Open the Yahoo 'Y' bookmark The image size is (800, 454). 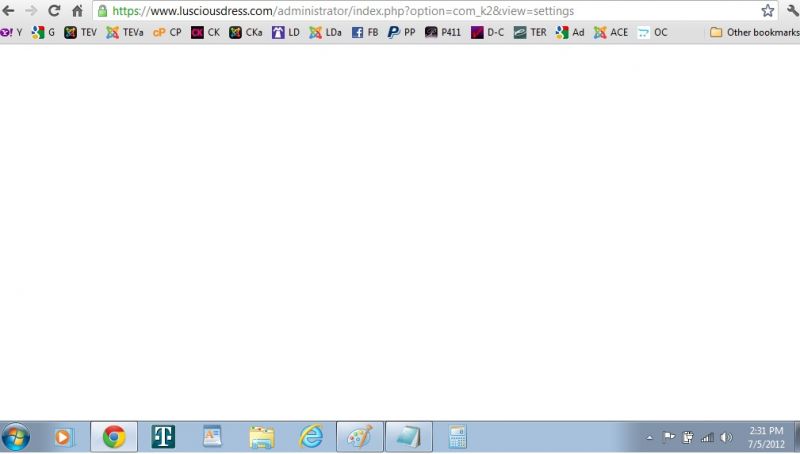(x=12, y=32)
